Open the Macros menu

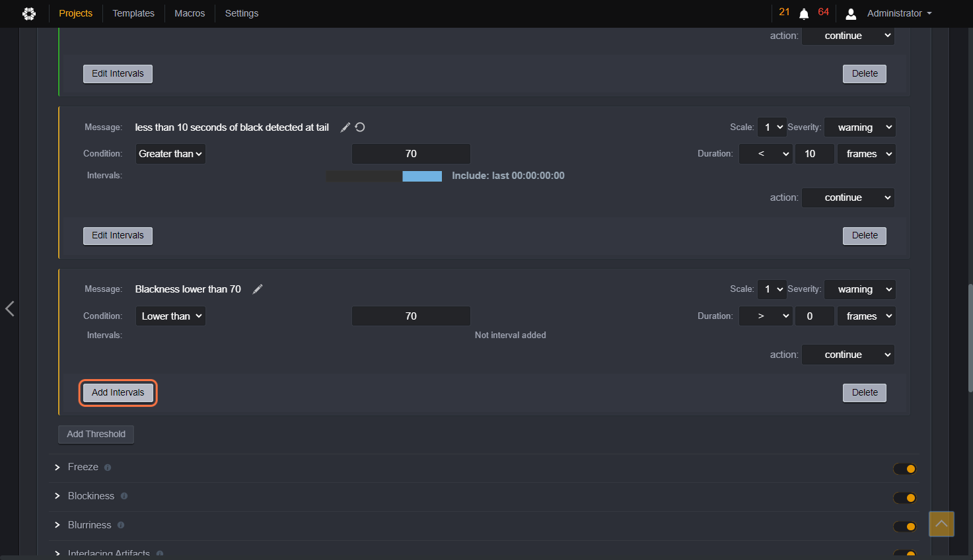pos(190,13)
